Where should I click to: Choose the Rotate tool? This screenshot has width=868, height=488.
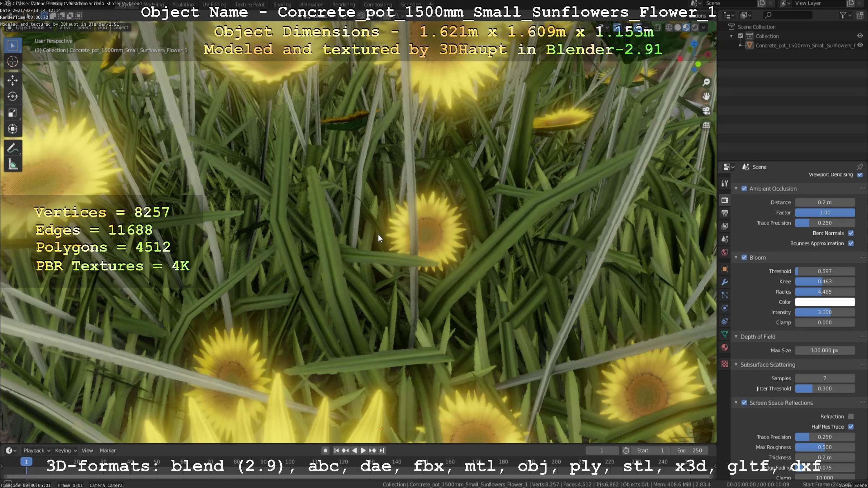coord(13,97)
